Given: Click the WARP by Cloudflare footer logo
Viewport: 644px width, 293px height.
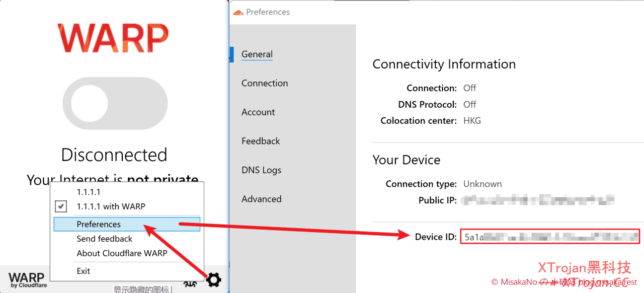Looking at the screenshot, I should point(28,280).
